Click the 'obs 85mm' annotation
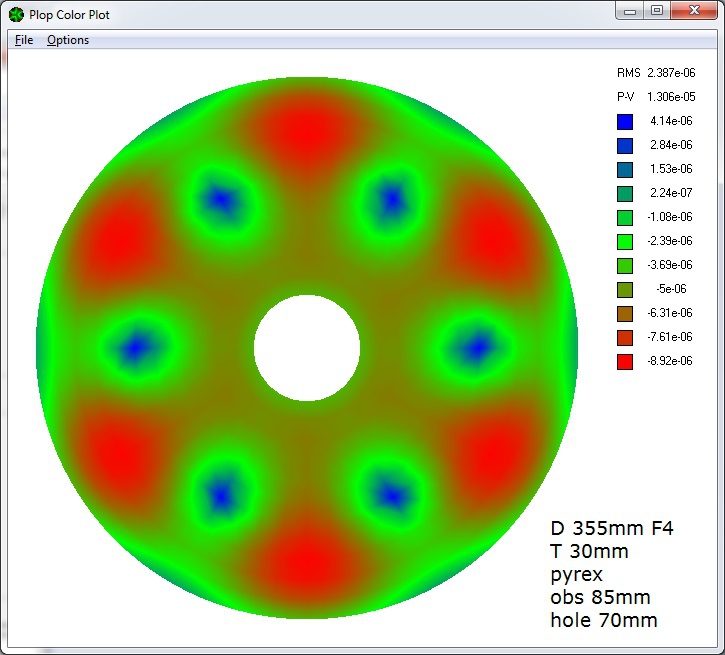The image size is (725, 655). [600, 597]
